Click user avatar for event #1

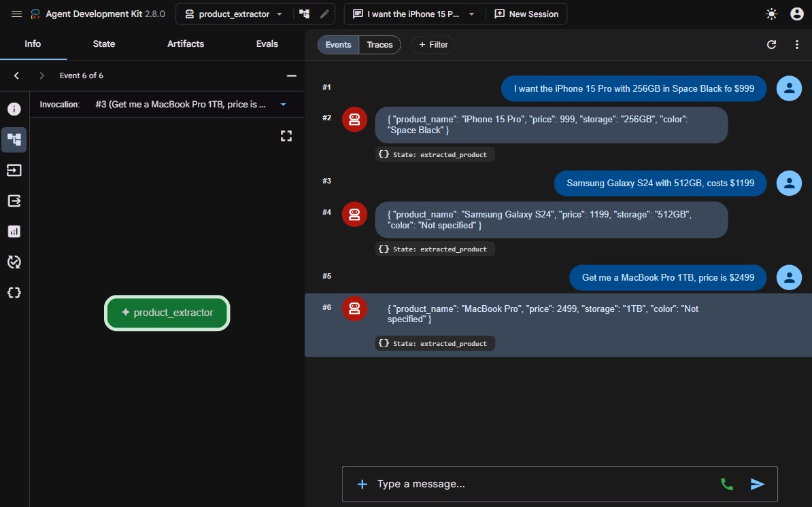click(x=789, y=88)
